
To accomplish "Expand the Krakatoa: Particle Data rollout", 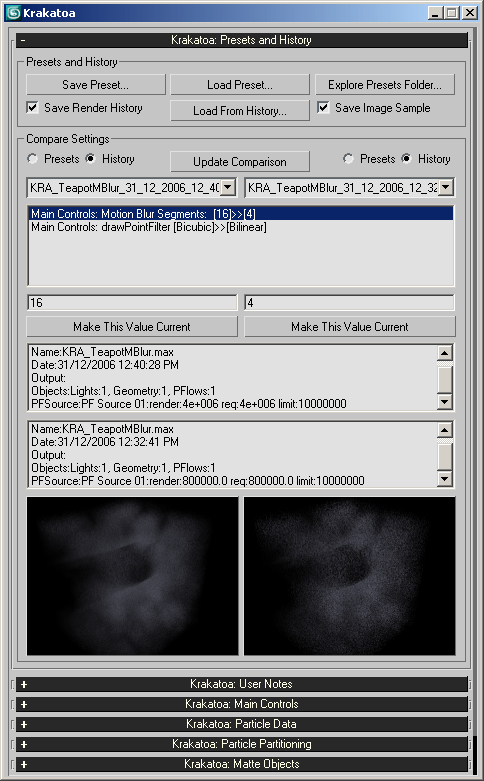I will [242, 724].
